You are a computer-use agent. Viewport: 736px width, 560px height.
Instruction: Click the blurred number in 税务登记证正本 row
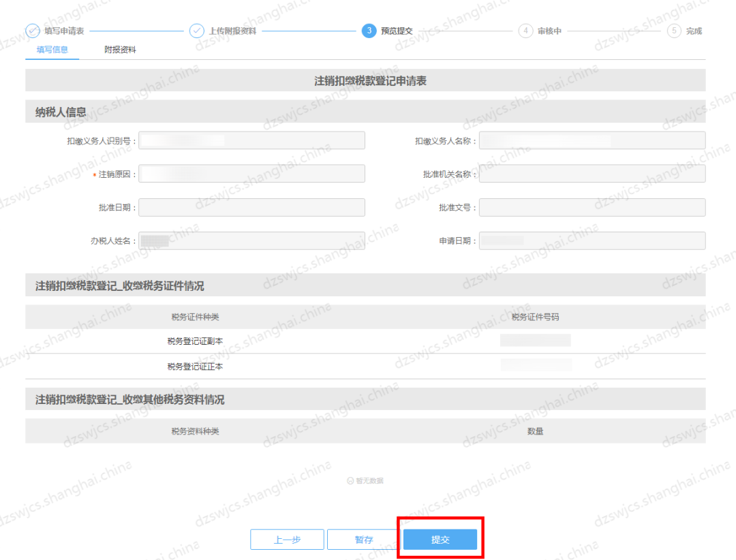click(536, 365)
